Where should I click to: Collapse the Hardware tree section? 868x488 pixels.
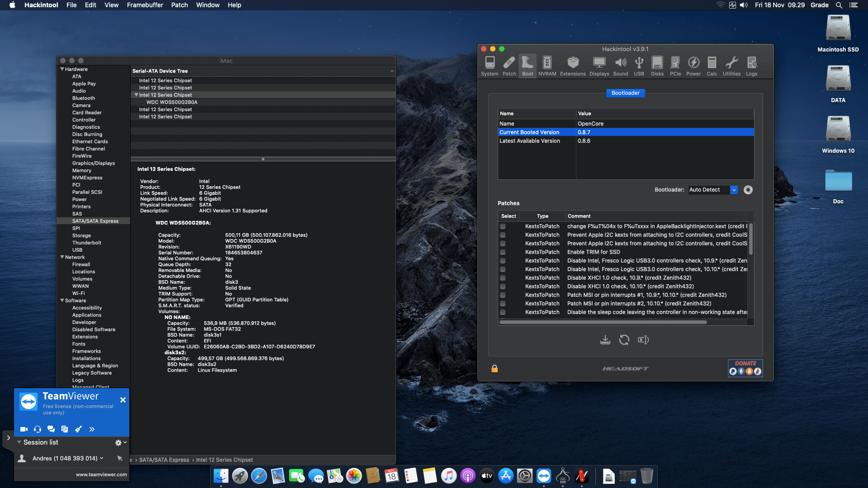point(62,69)
